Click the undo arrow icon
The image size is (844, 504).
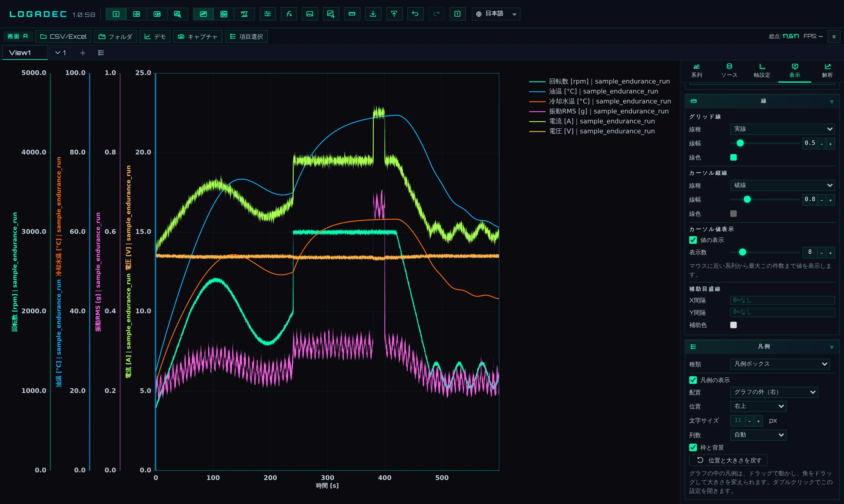(415, 14)
